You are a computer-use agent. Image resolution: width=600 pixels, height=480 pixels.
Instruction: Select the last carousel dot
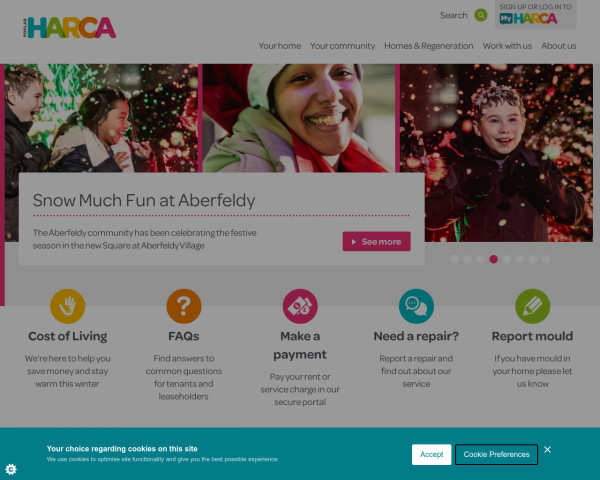[x=546, y=259]
